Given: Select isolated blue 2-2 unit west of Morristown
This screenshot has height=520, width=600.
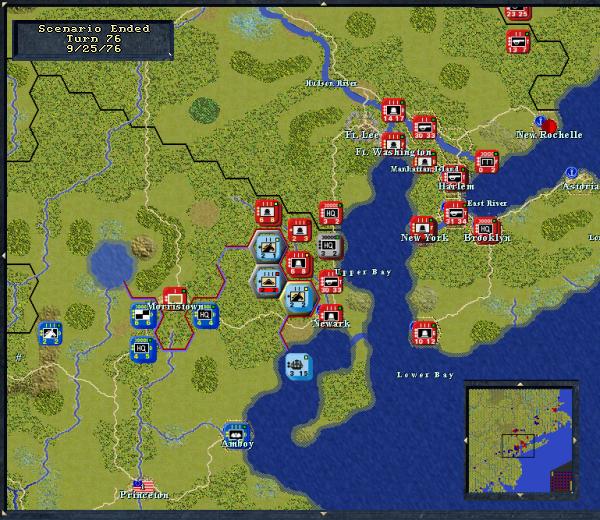Looking at the screenshot, I should pyautogui.click(x=50, y=333).
